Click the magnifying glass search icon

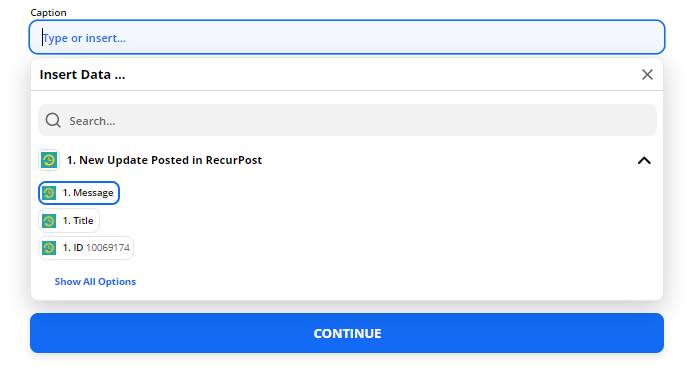(x=53, y=120)
